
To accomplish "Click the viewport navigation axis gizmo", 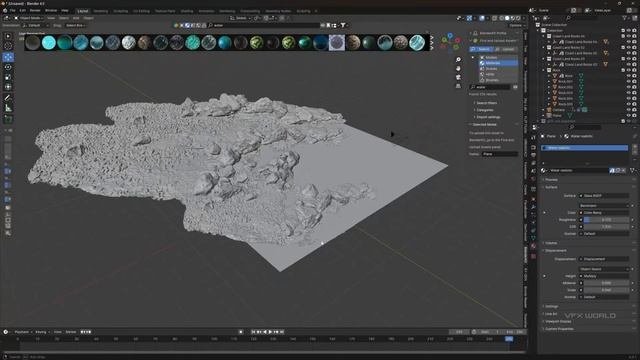I will click(x=450, y=42).
